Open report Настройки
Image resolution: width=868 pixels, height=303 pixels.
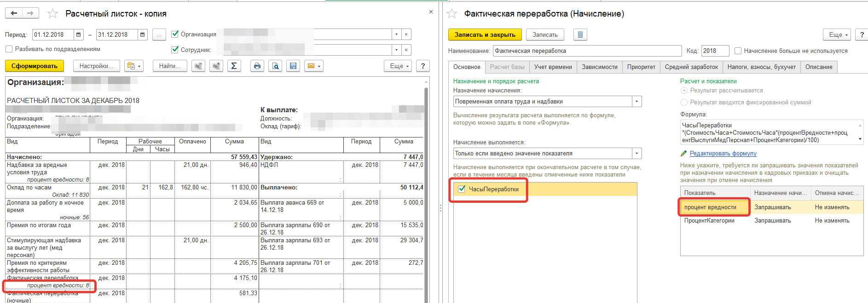pos(97,66)
